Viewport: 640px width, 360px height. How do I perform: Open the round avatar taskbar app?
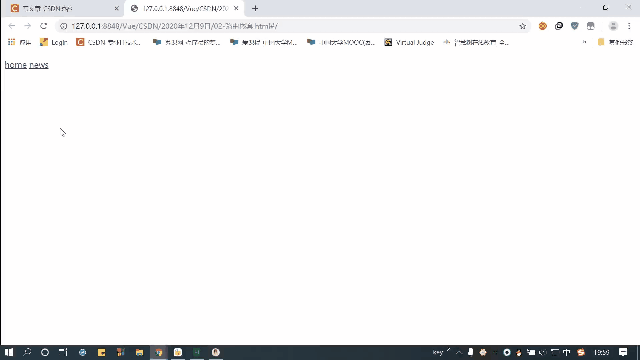(x=216, y=352)
